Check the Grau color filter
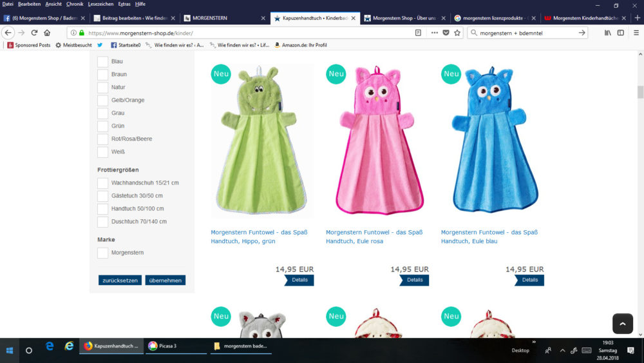Viewport: 644px width, 363px height. point(102,113)
